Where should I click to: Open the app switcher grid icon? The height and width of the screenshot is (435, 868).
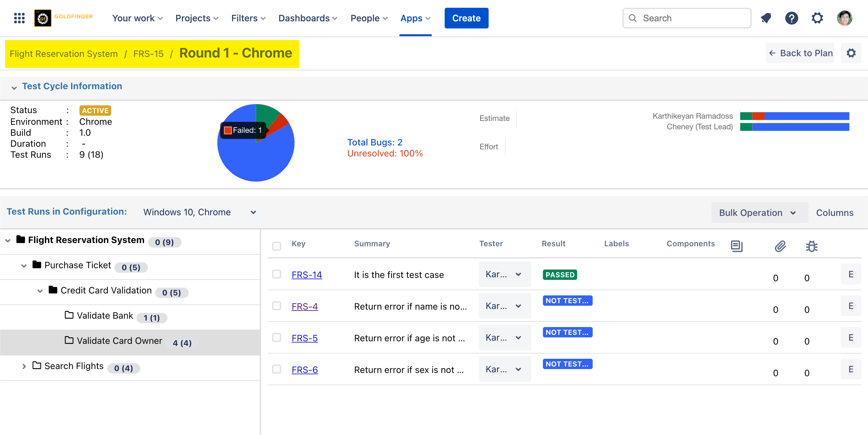(x=19, y=18)
